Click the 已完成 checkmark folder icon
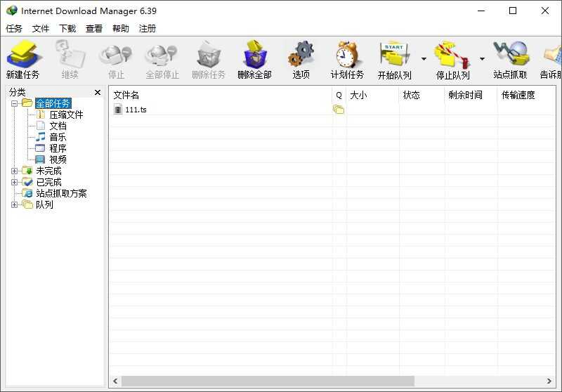562x392 pixels. pos(27,182)
